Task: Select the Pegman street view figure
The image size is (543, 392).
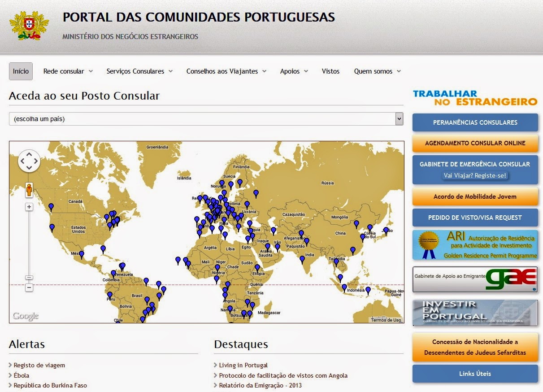Action: click(29, 190)
